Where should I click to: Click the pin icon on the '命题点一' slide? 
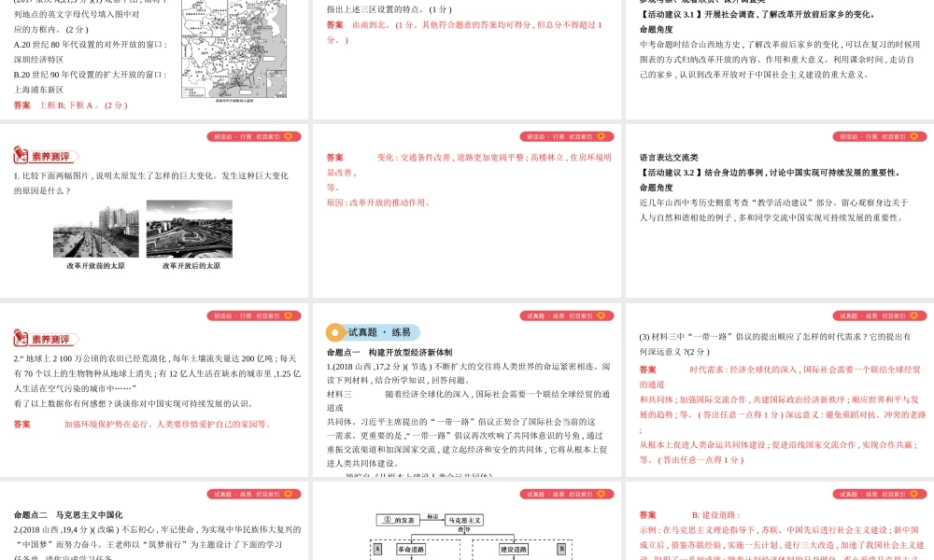[601, 316]
